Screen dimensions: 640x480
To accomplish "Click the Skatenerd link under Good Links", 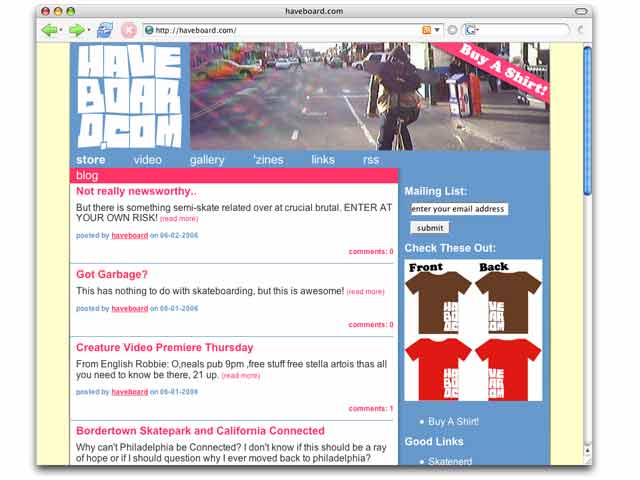I will [450, 461].
